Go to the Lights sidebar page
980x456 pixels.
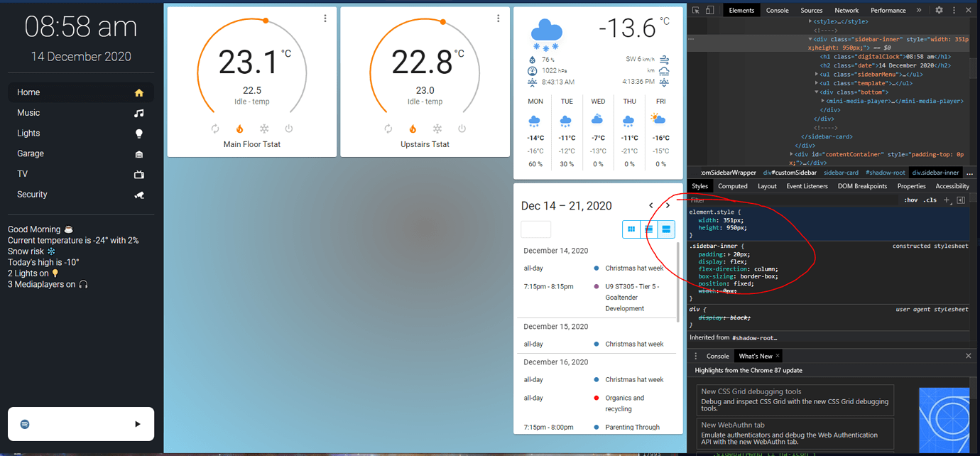80,133
